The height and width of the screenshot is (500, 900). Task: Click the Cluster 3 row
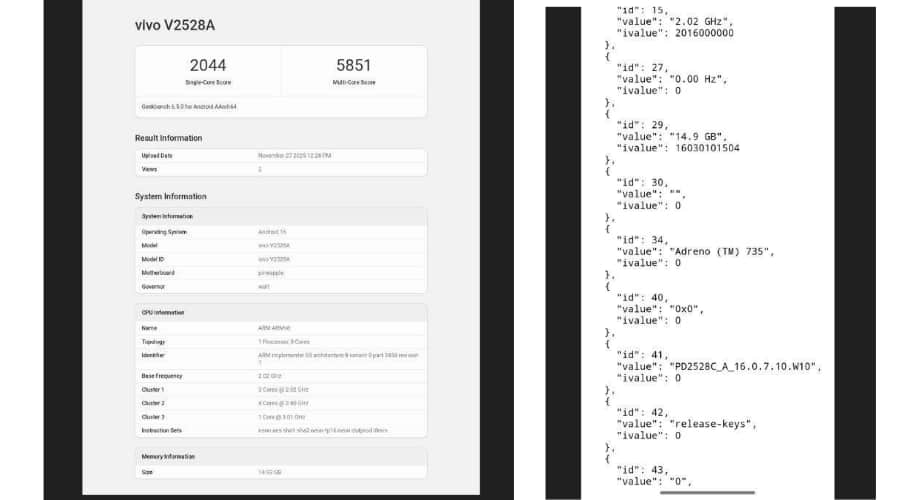[280, 416]
